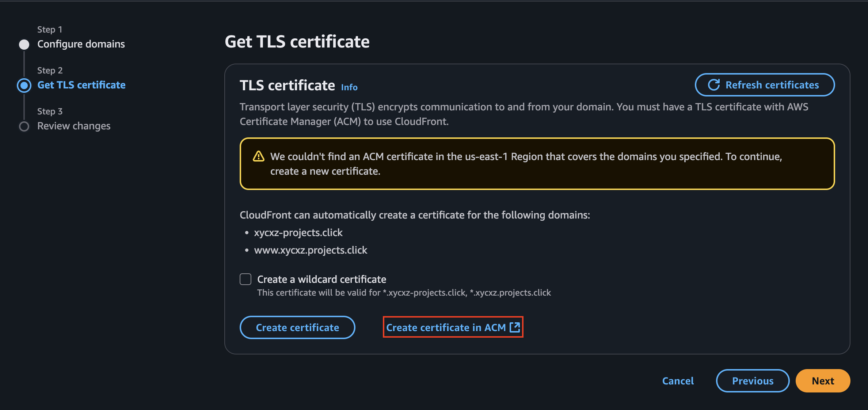Click the empty circle indicator for Step 3
Image resolution: width=868 pixels, height=410 pixels.
(24, 126)
